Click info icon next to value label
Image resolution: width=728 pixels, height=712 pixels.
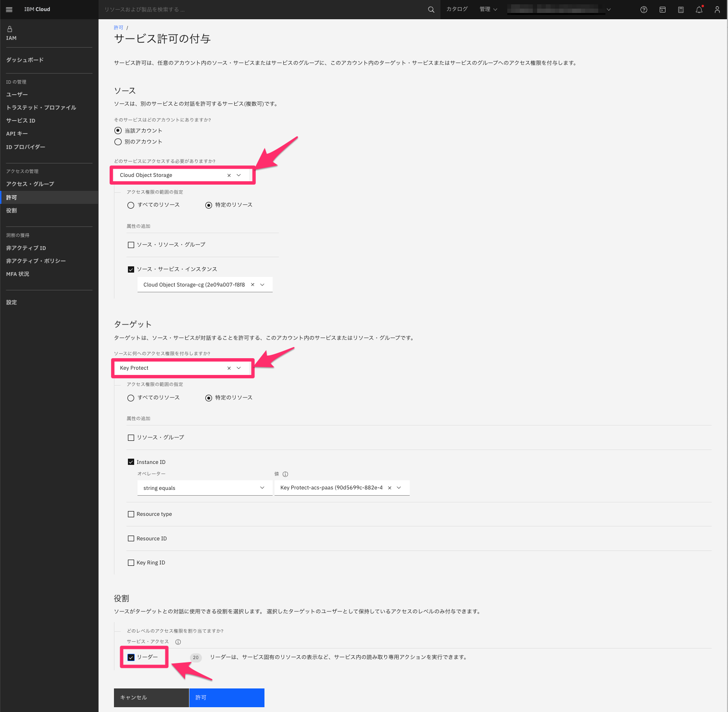(x=285, y=474)
